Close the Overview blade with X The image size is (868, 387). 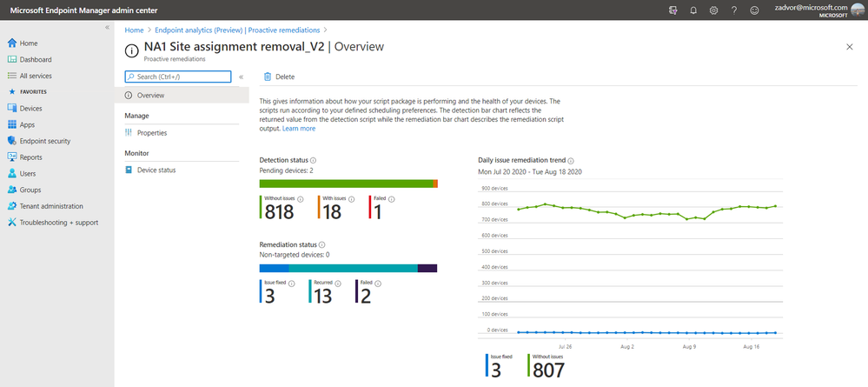click(850, 47)
